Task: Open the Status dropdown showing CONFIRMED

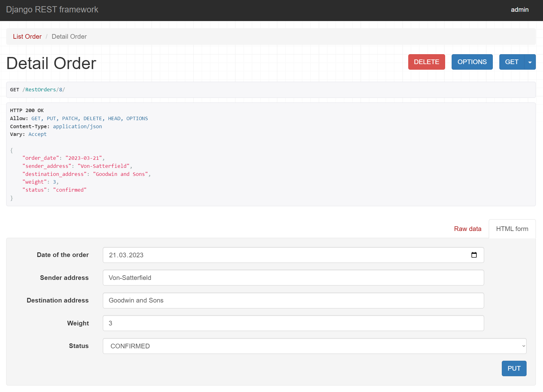Action: (x=314, y=346)
